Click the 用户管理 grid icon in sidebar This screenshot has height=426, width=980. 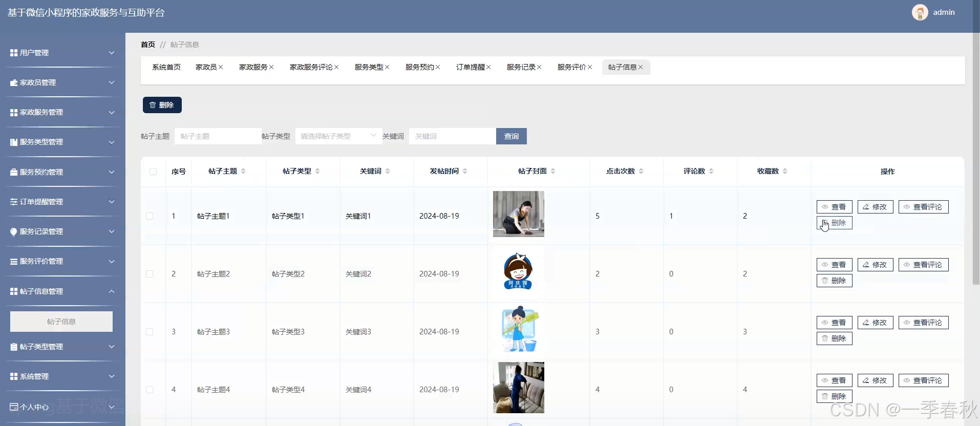pyautogui.click(x=14, y=53)
